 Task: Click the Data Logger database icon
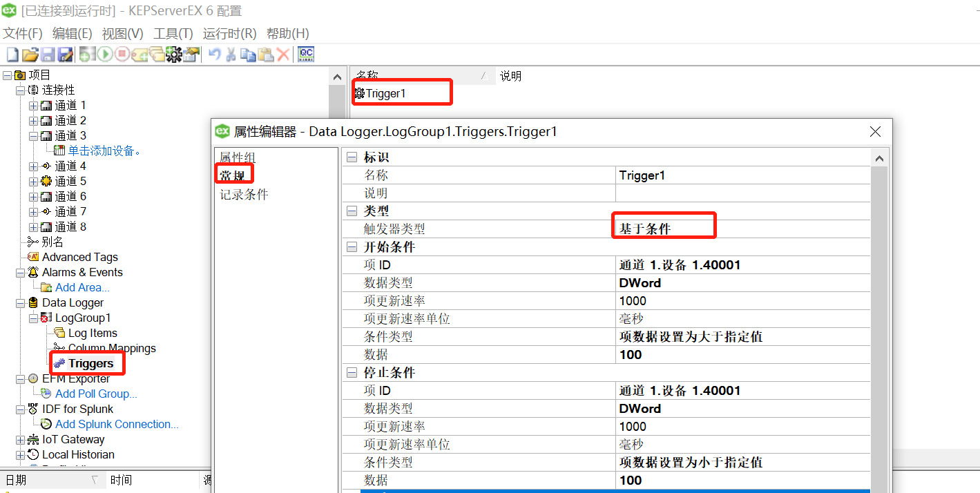point(34,302)
